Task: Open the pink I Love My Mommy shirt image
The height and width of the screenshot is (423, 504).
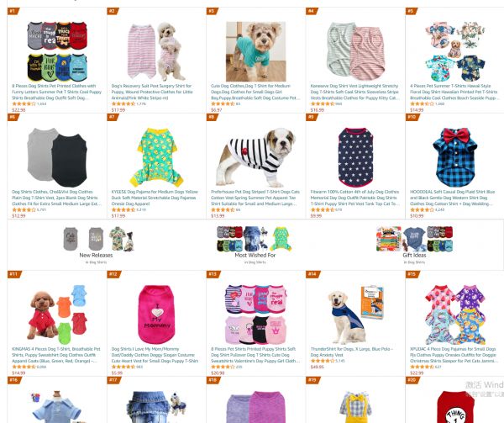Action: coord(156,315)
